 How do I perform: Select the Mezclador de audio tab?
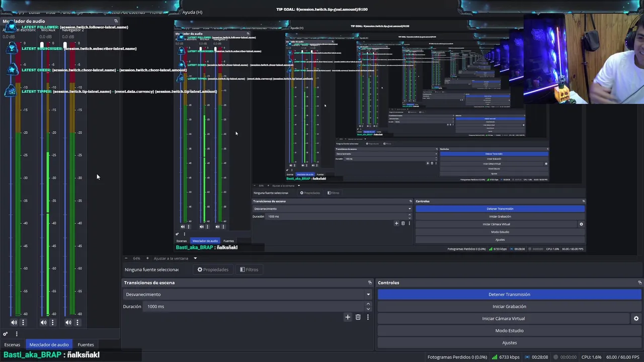[49, 344]
